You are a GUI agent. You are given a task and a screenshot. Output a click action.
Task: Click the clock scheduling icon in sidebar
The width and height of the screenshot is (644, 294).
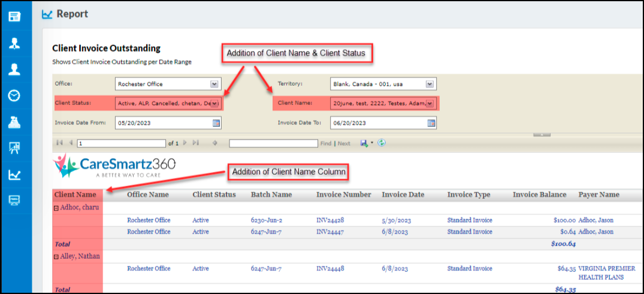pyautogui.click(x=14, y=96)
